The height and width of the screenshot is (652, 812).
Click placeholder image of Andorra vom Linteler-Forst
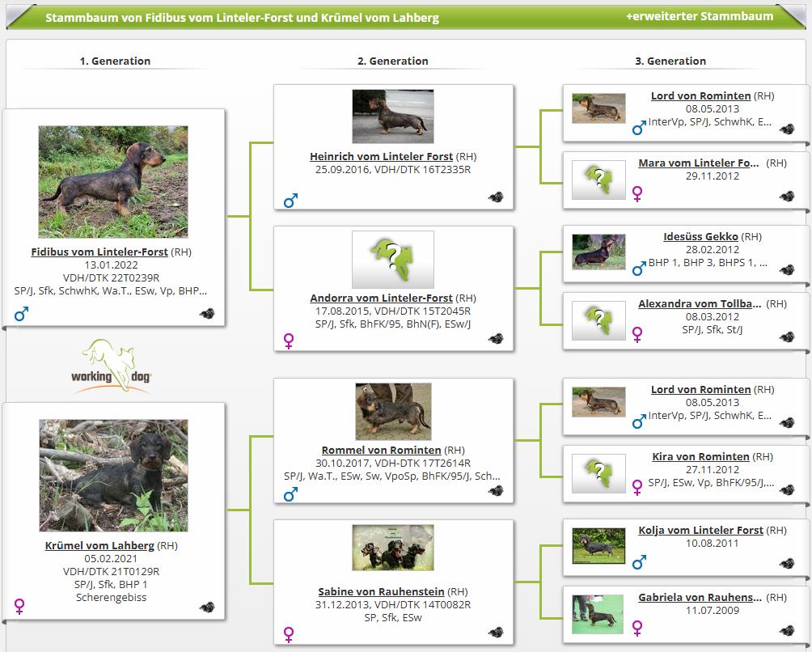[392, 260]
